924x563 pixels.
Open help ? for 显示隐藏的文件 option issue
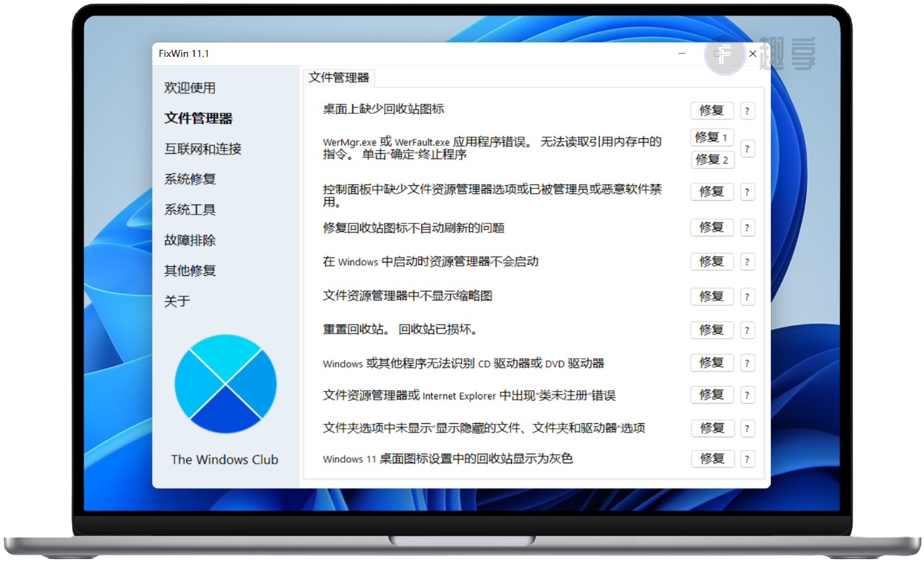coord(747,429)
